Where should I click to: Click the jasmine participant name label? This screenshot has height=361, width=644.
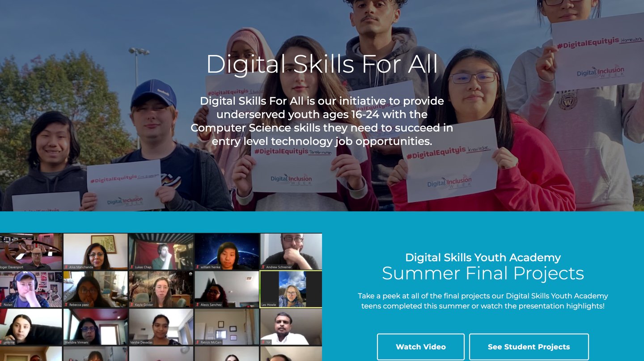(9, 342)
